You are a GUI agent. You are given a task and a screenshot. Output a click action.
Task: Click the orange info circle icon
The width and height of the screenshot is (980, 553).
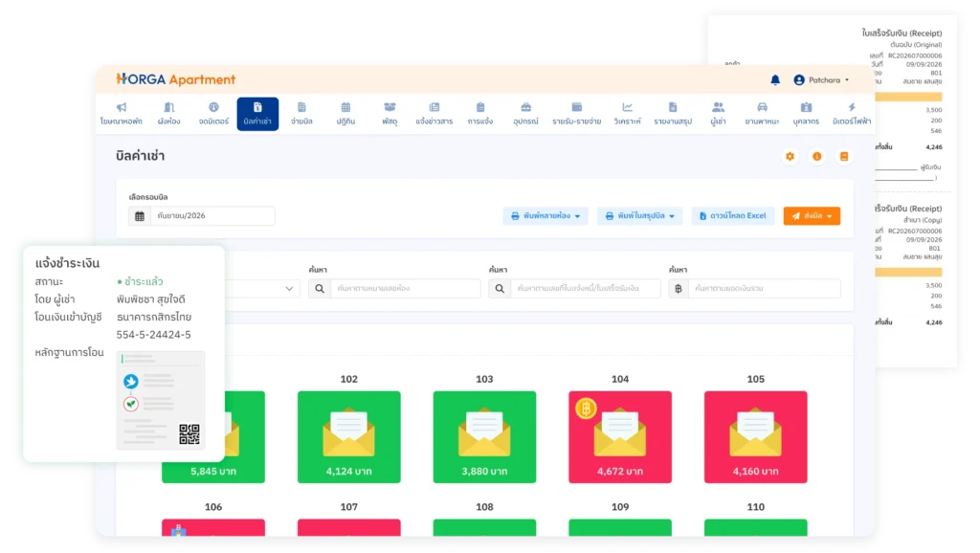[x=817, y=156]
